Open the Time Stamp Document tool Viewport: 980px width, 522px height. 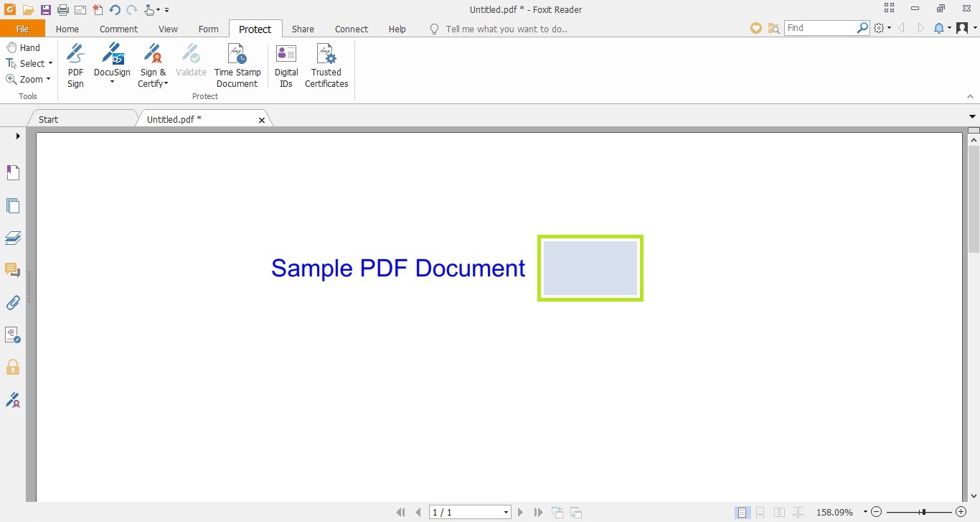[237, 65]
